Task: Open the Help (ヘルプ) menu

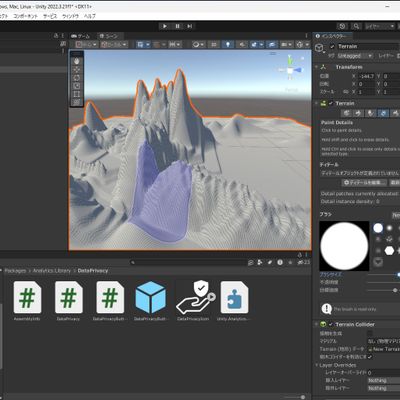Action: tap(90, 16)
